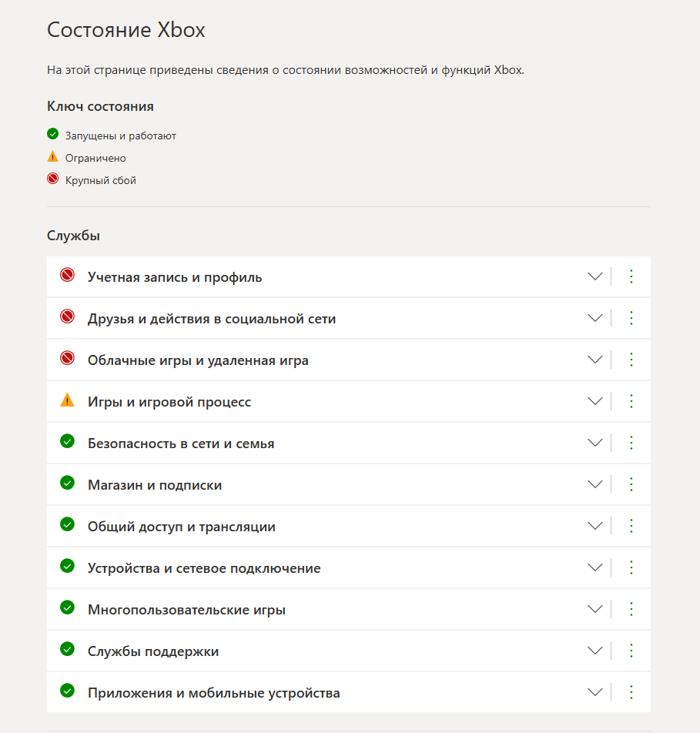Open the three-dot menu for Приложения и мобильные устройства
Viewport: 700px width, 733px height.
631,692
